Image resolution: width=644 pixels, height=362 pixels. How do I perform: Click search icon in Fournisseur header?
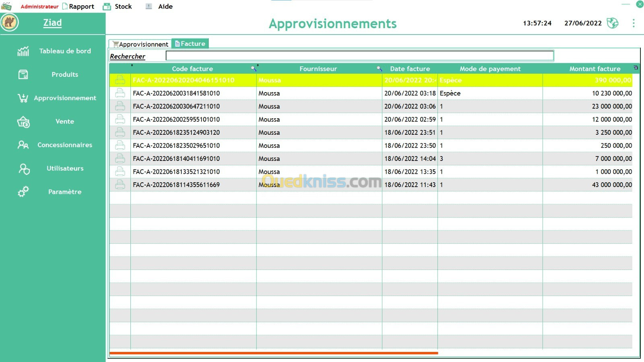tap(379, 69)
